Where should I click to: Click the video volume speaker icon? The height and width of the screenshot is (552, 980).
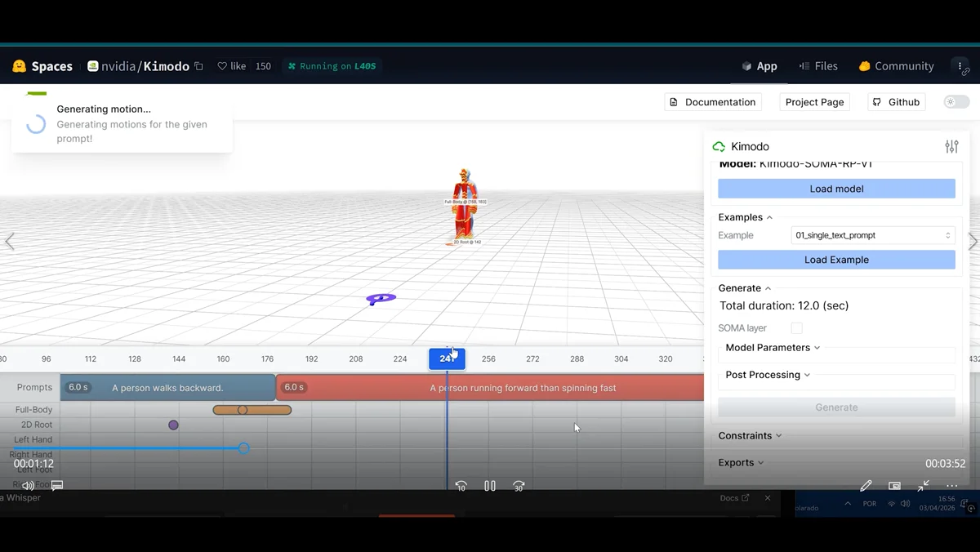click(x=28, y=486)
